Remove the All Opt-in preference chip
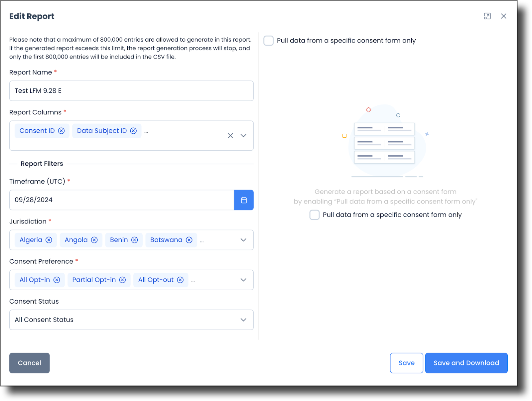Screen dimensions: 532x401 [x=57, y=280]
